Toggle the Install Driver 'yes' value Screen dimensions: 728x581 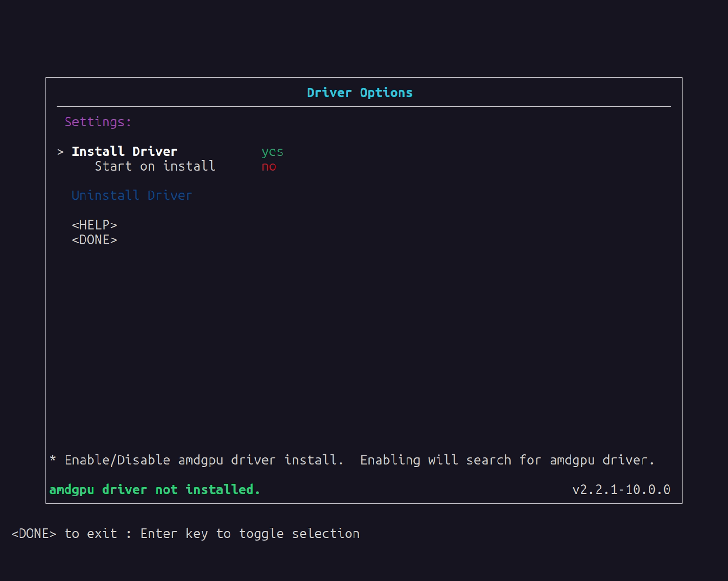pyautogui.click(x=272, y=152)
